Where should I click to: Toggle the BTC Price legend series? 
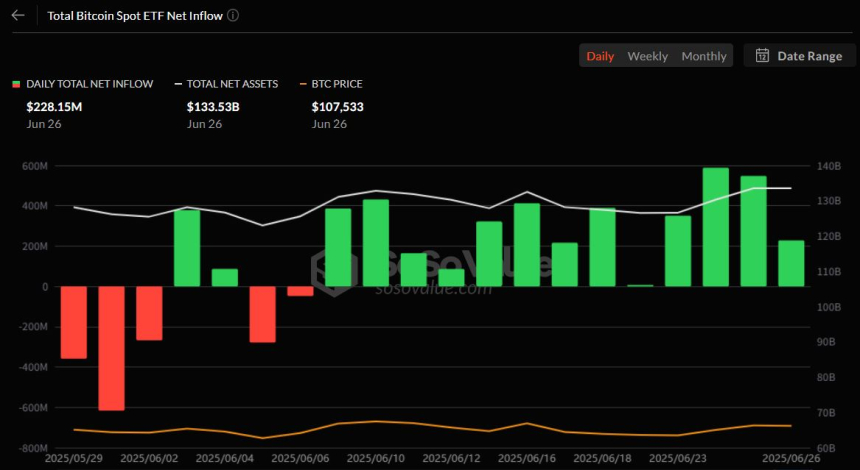336,84
